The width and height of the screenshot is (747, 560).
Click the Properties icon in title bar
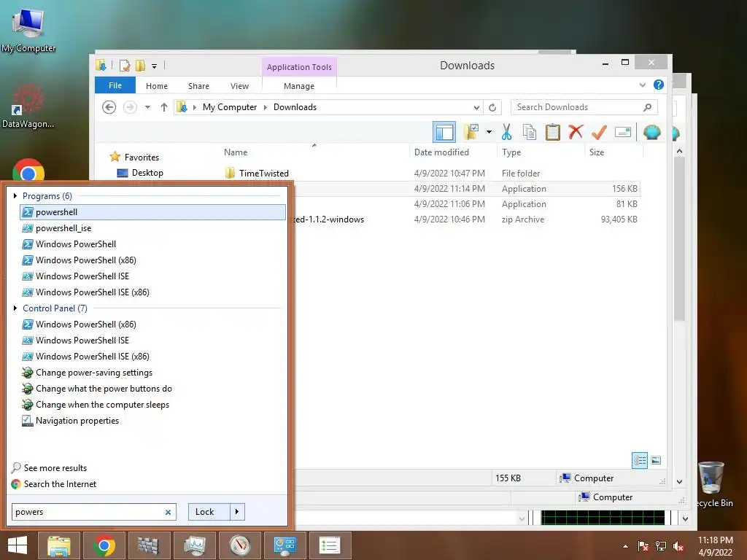click(x=125, y=66)
